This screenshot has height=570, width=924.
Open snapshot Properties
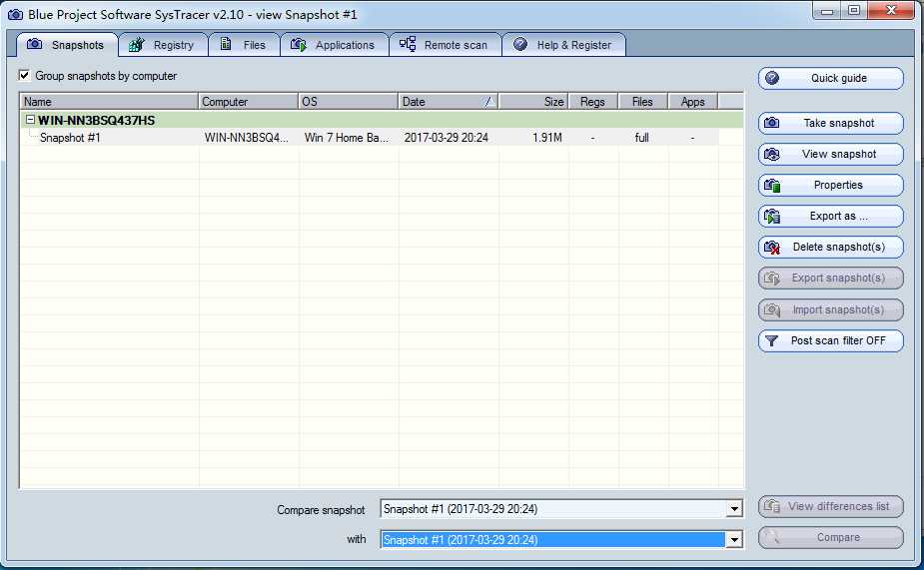point(831,185)
